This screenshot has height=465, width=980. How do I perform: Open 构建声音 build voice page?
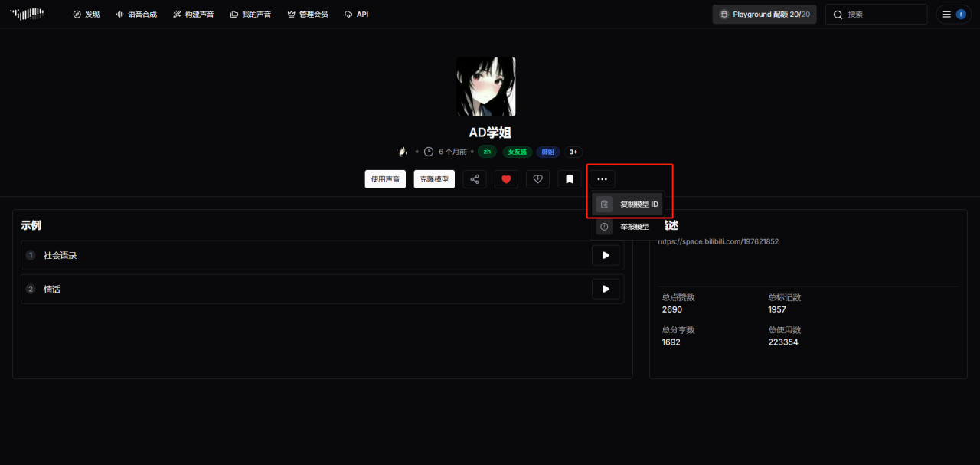click(193, 14)
